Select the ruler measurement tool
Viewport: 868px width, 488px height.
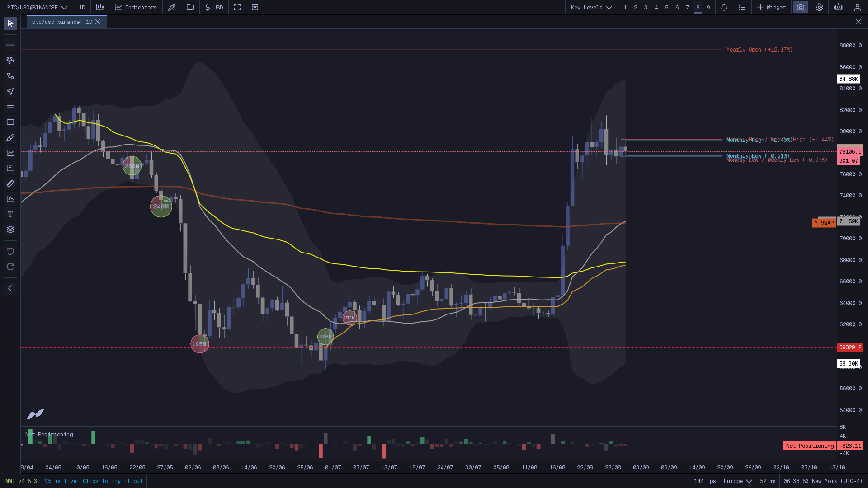10,183
